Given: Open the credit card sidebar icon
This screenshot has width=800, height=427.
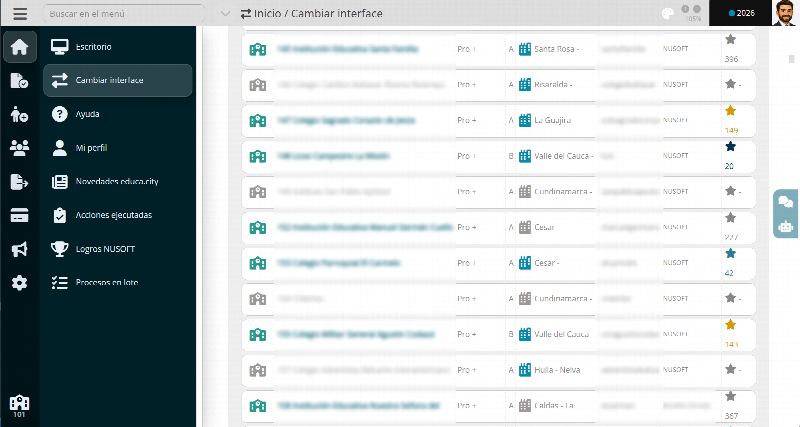Looking at the screenshot, I should (x=19, y=216).
